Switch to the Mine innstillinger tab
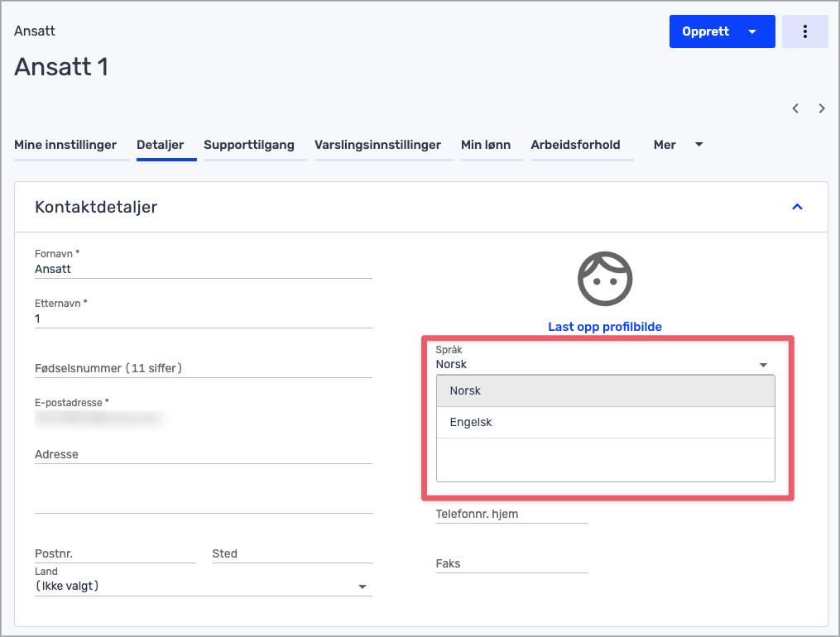 pyautogui.click(x=65, y=145)
